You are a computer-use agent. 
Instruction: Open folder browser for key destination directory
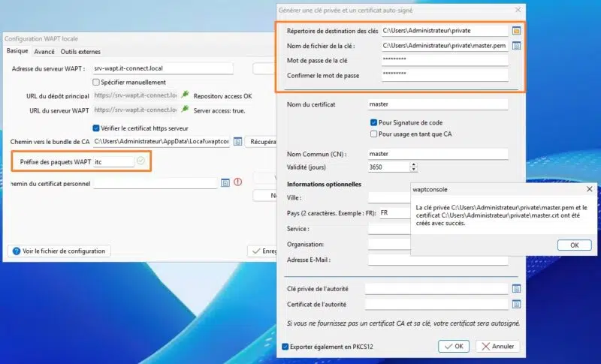click(516, 31)
